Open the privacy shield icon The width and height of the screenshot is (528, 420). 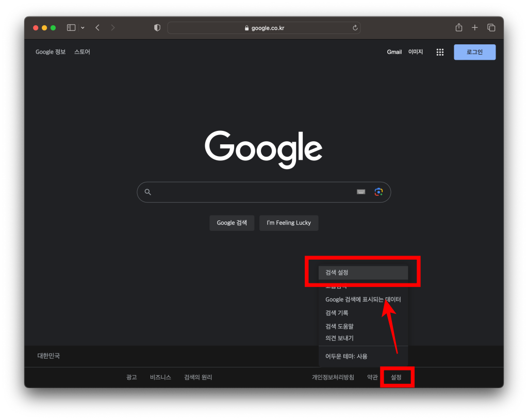pyautogui.click(x=157, y=28)
